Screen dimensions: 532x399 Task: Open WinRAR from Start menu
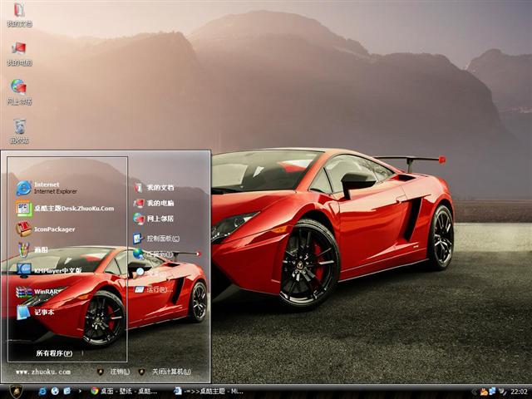pos(39,292)
